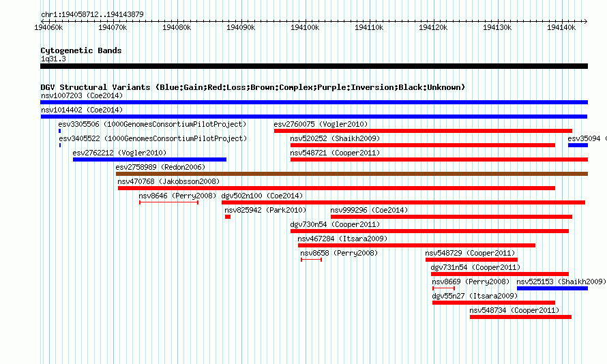Viewport: 607px width, 364px height.
Task: Click the chr1:194058712..194143879 position label
Action: 92,14
